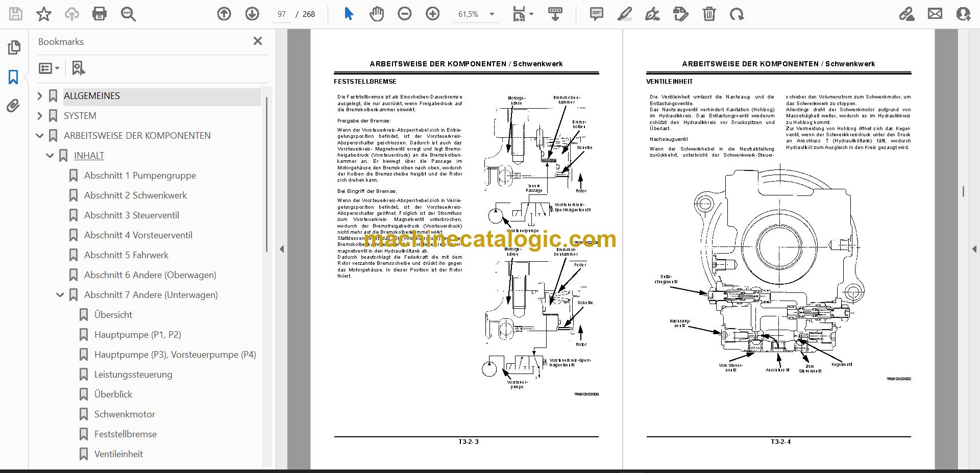Open the zoom level dropdown

492,14
